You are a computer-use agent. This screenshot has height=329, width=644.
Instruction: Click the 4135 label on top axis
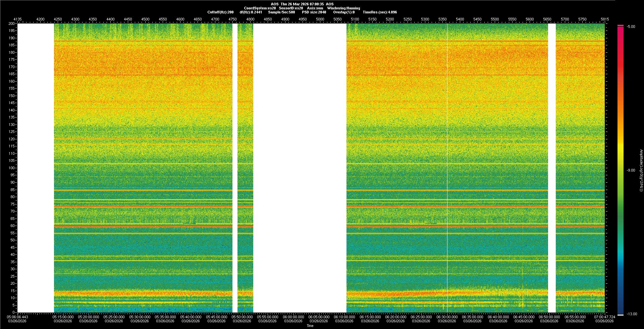coord(17,19)
